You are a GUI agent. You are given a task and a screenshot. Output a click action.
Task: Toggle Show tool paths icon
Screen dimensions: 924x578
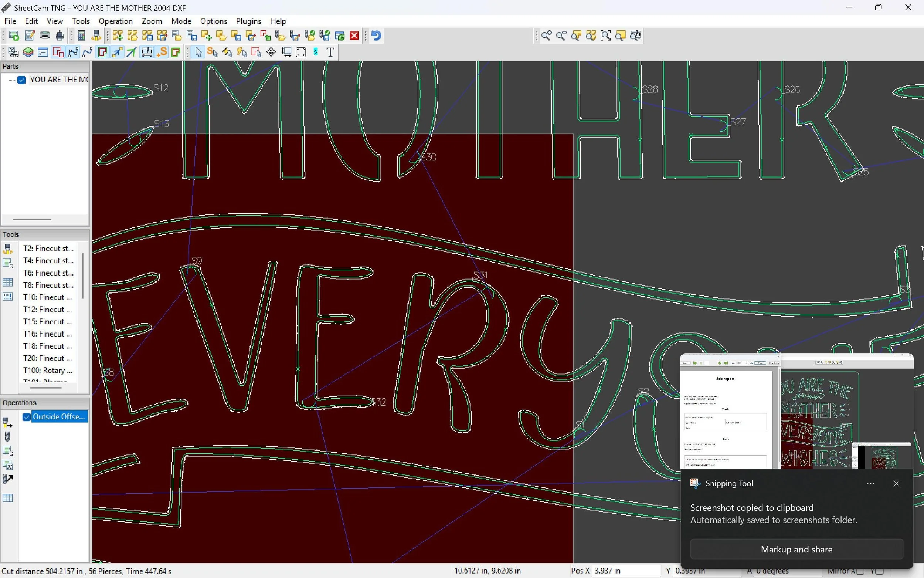[102, 52]
